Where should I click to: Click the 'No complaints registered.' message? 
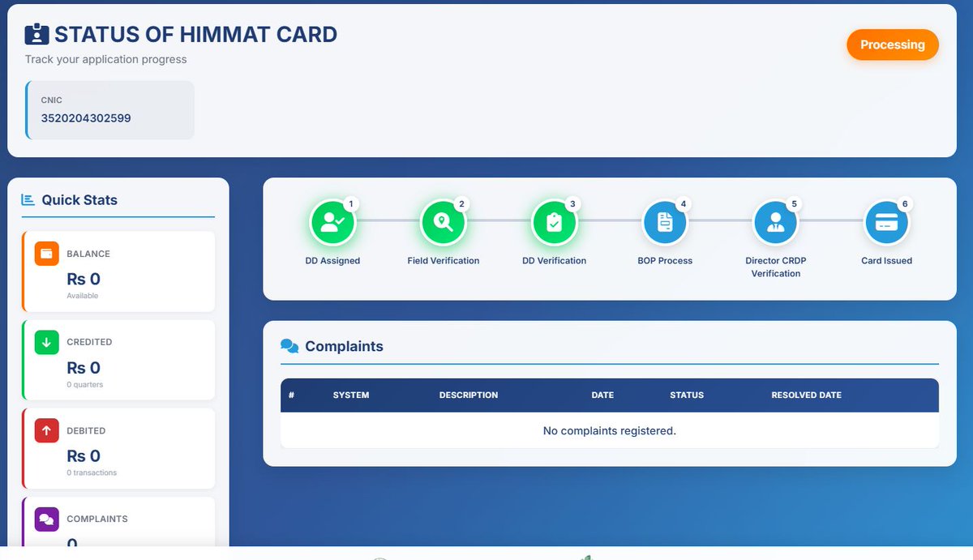click(610, 430)
